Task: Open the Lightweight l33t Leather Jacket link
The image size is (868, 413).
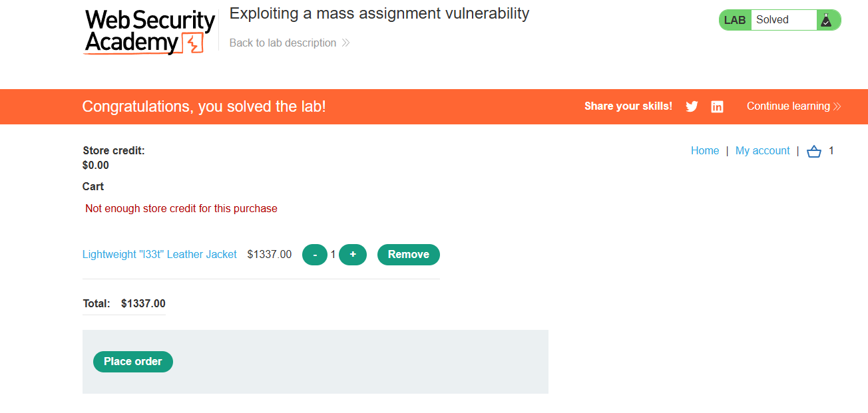Action: tap(160, 254)
